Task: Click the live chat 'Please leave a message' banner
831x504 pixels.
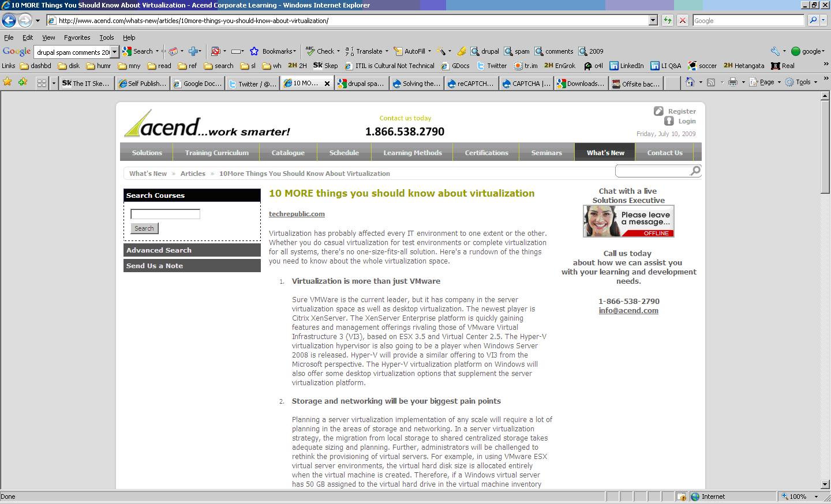Action: pyautogui.click(x=628, y=221)
